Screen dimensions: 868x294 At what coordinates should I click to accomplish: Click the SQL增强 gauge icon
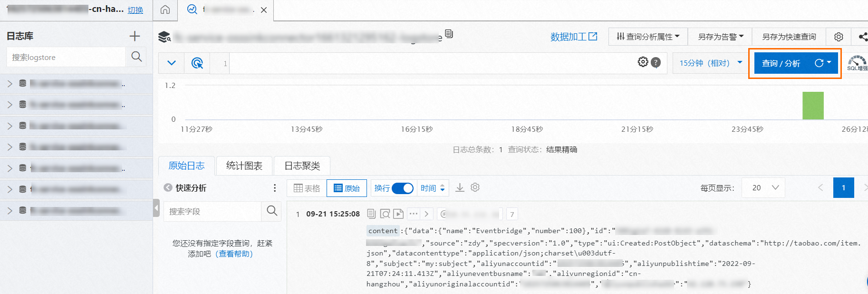tap(858, 63)
